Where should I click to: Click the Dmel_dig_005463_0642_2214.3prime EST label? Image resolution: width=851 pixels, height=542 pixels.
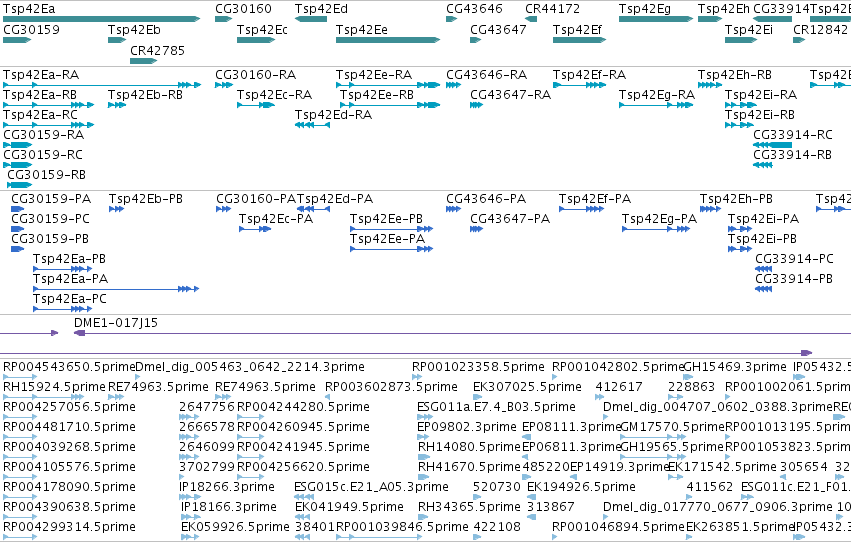tap(250, 367)
